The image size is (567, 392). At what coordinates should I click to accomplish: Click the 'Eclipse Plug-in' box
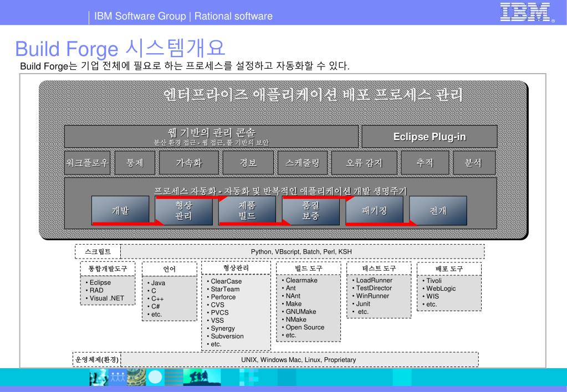click(x=430, y=137)
